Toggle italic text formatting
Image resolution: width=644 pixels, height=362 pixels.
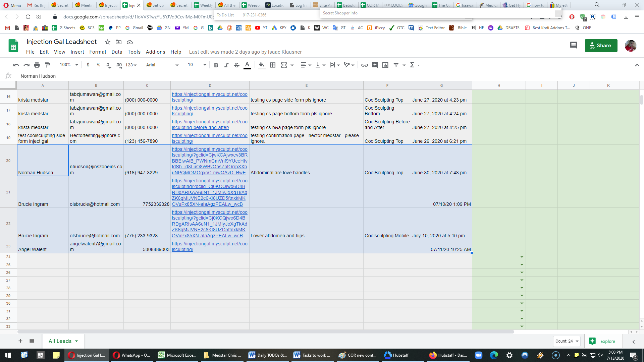(226, 65)
